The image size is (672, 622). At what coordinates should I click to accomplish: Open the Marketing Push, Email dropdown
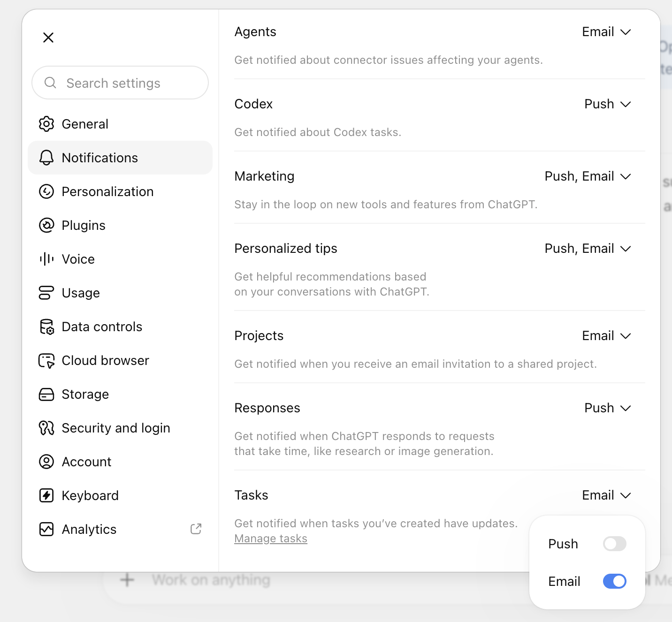click(588, 176)
